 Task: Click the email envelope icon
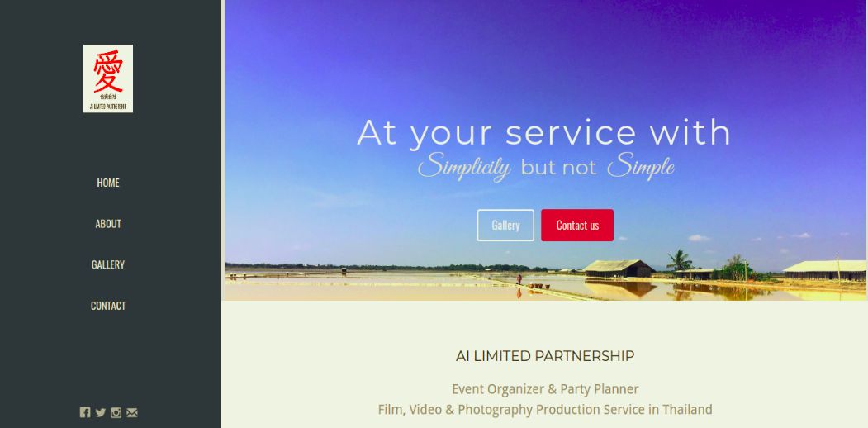point(132,412)
